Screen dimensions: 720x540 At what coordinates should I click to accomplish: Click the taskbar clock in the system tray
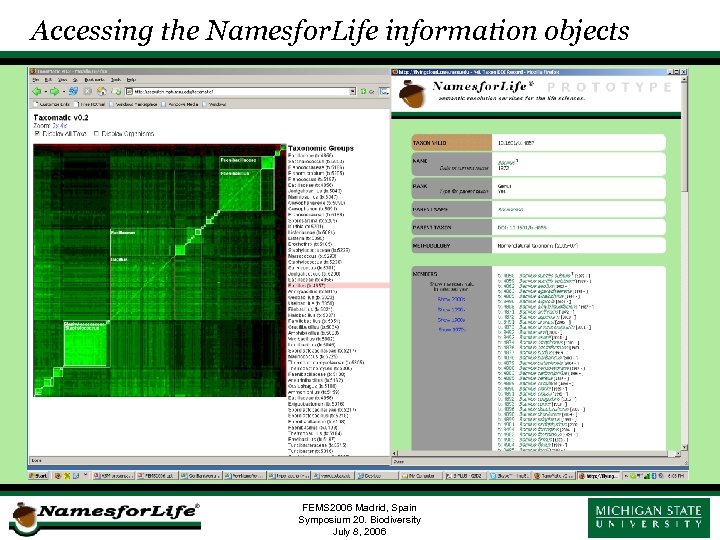676,476
